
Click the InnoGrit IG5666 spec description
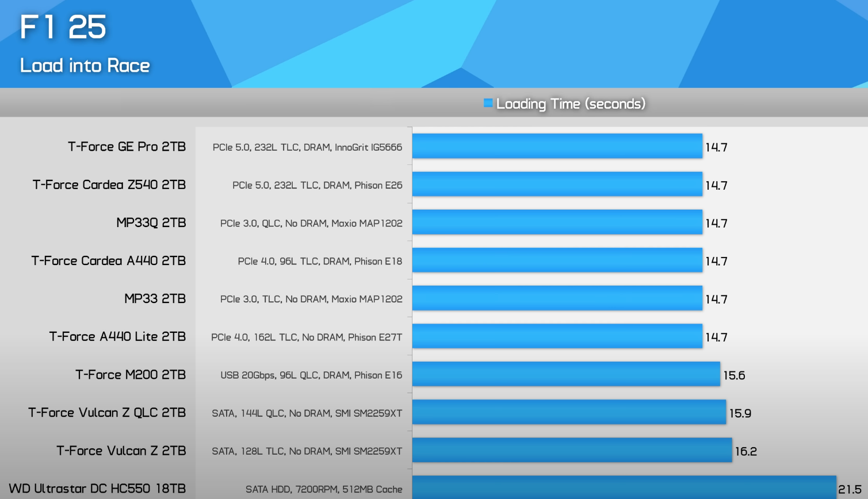(x=307, y=147)
